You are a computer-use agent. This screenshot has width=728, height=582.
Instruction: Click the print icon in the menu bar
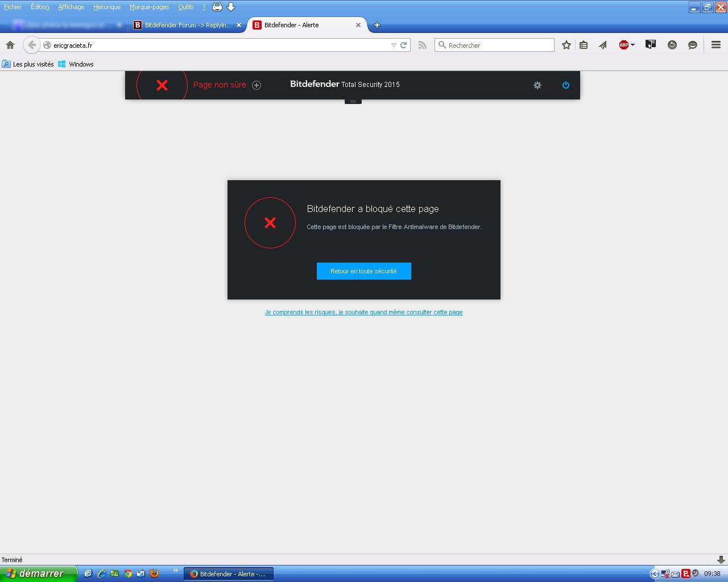tap(217, 7)
